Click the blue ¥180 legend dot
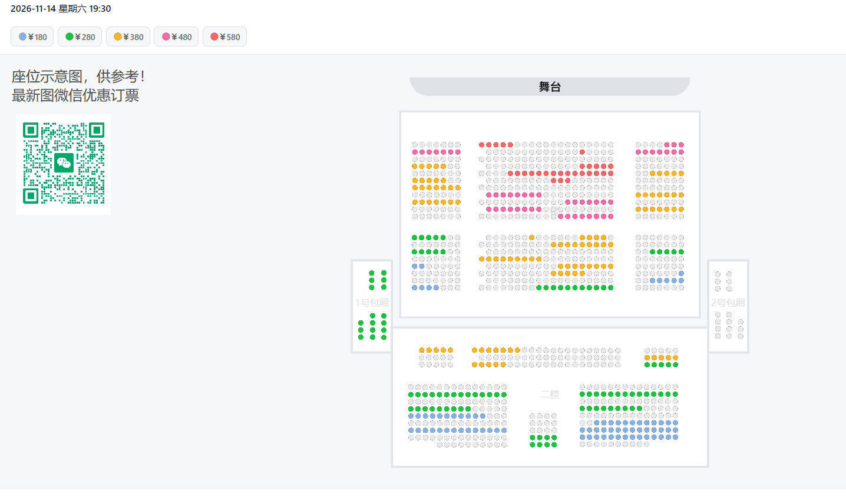The image size is (846, 504). [22, 37]
